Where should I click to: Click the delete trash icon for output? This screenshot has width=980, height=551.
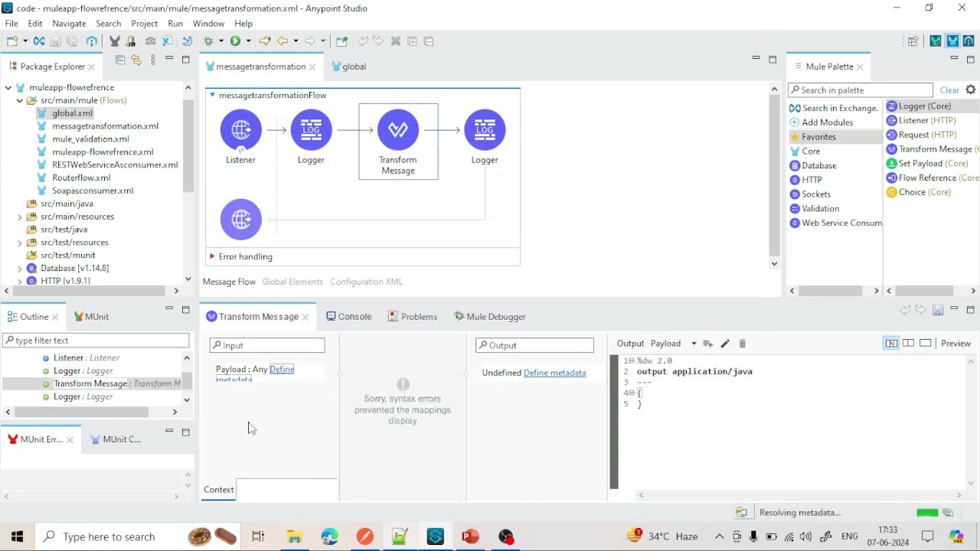[x=742, y=344]
